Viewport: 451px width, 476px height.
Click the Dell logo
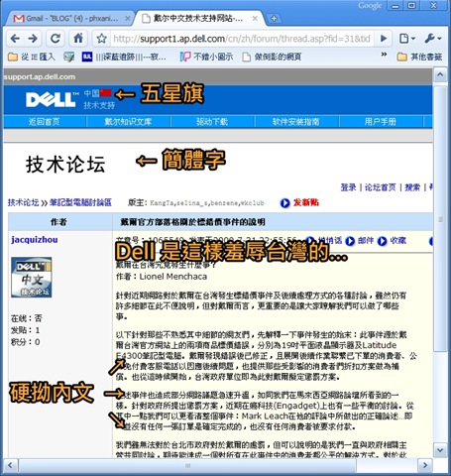[x=51, y=99]
